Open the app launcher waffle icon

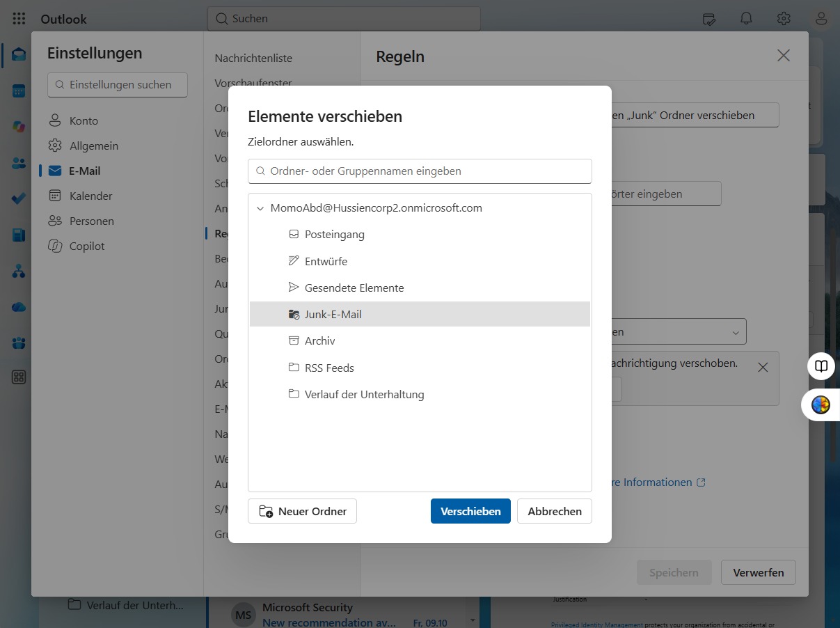(19, 19)
